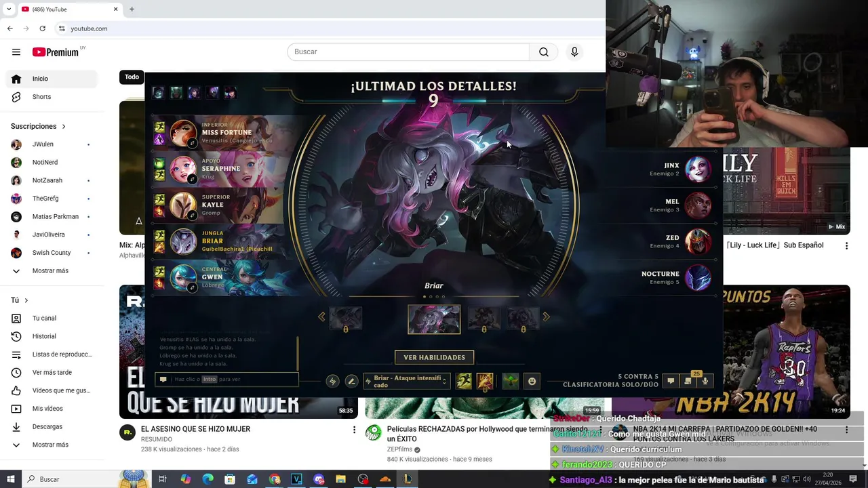Expand the Tú section chevron
The image size is (868, 488).
[26, 300]
